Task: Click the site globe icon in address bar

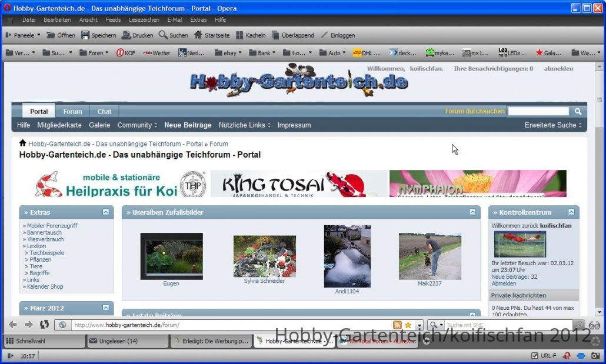Action: [62, 325]
